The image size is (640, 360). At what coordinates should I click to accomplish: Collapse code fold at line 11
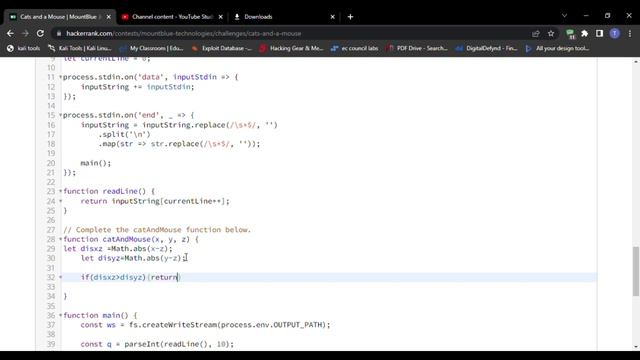click(60, 77)
